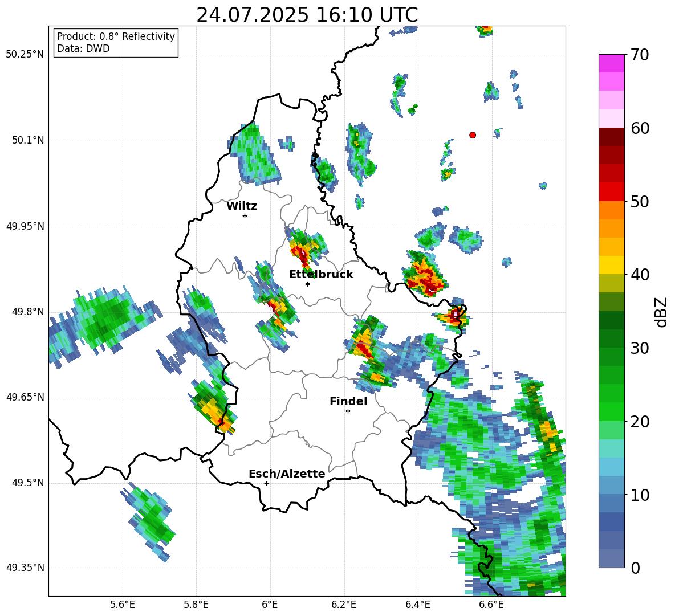Viewport: 675px width, 616px height.
Task: Click the 49.8°N latitude label
Action: click(27, 312)
